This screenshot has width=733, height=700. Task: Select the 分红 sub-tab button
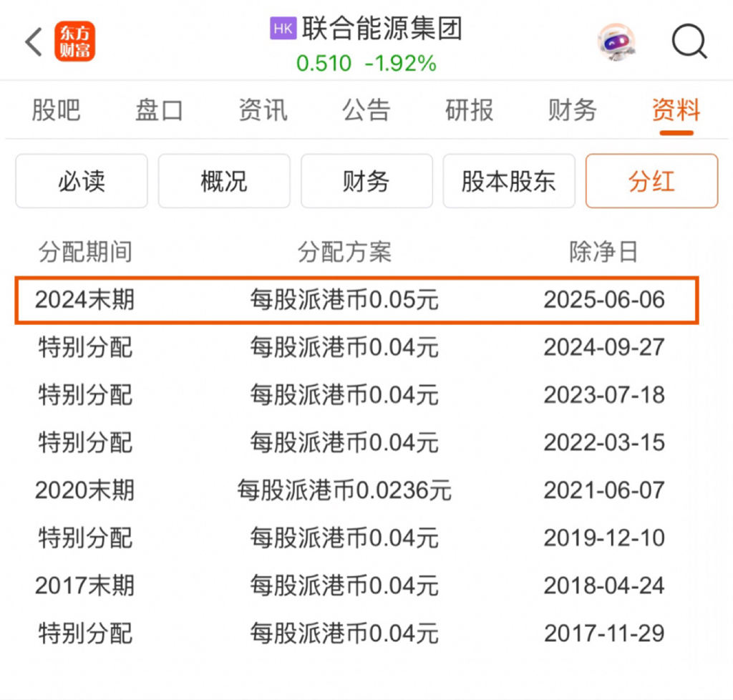pyautogui.click(x=651, y=181)
